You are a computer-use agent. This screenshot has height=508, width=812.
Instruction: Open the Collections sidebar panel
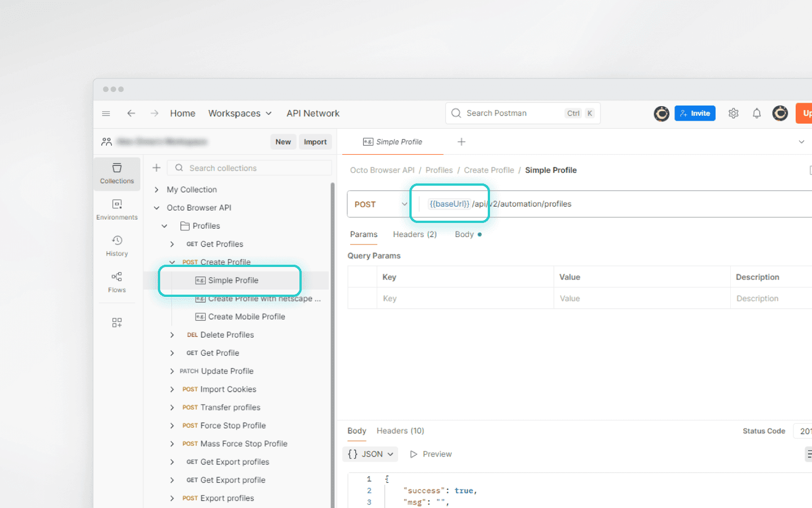[x=117, y=174]
